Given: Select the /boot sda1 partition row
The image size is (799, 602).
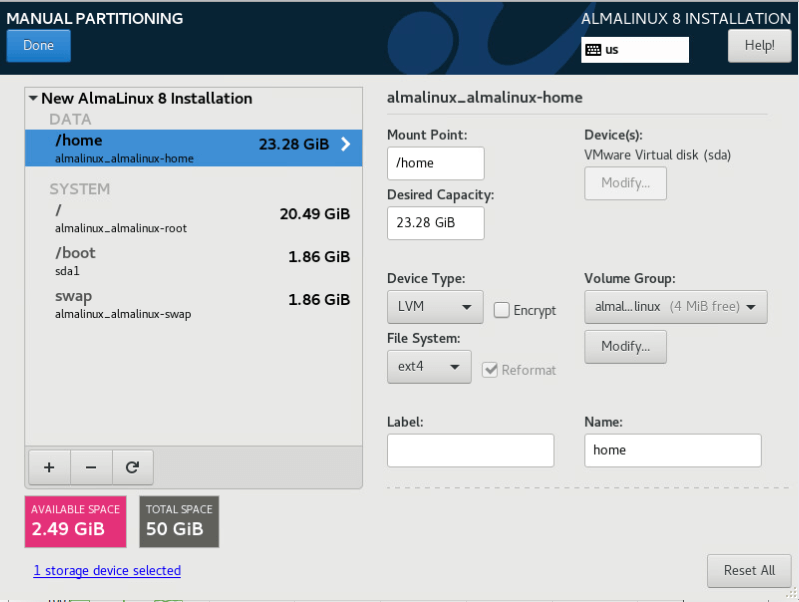Looking at the screenshot, I should coord(194,261).
